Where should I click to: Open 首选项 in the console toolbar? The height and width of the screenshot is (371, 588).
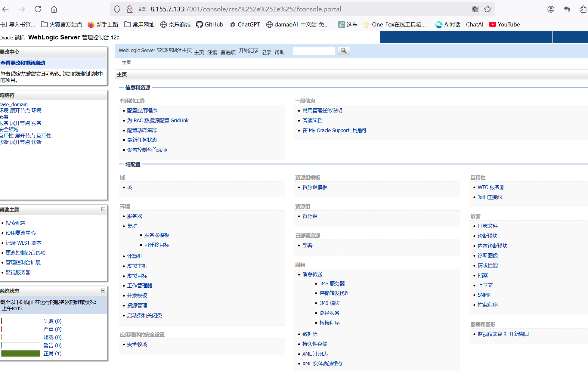pyautogui.click(x=228, y=52)
